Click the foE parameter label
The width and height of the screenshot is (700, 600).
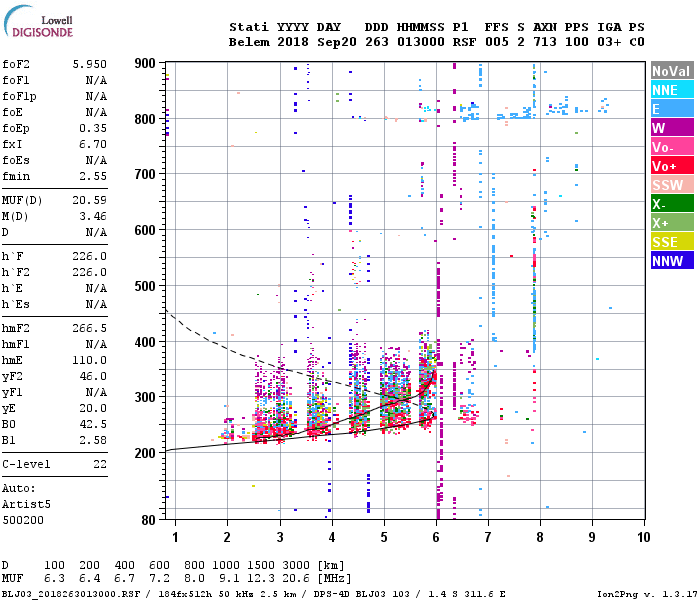[x=12, y=112]
